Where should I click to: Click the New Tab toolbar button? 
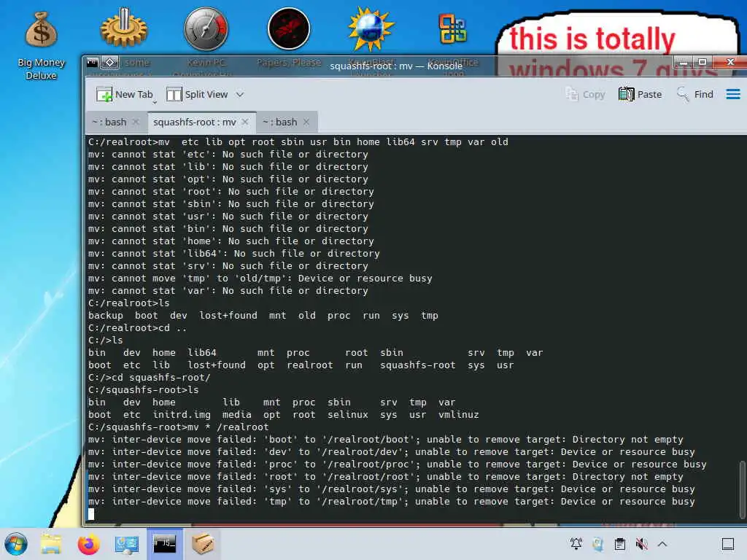coord(124,94)
